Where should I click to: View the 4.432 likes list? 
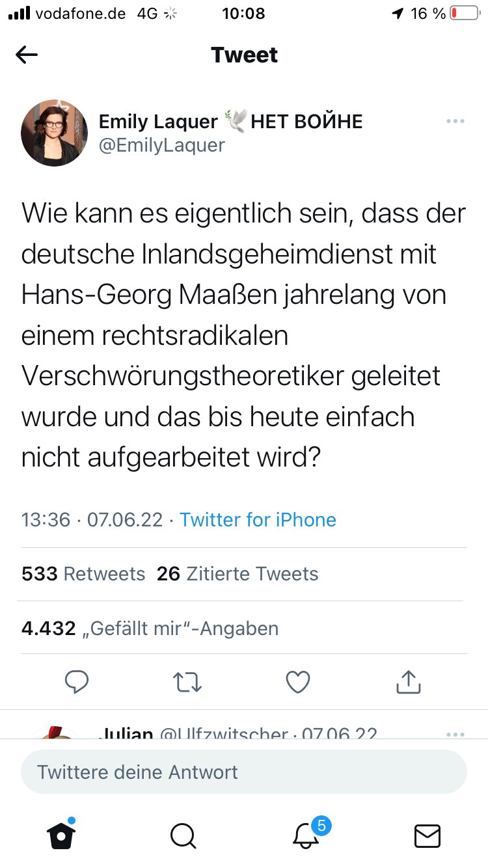pyautogui.click(x=150, y=628)
